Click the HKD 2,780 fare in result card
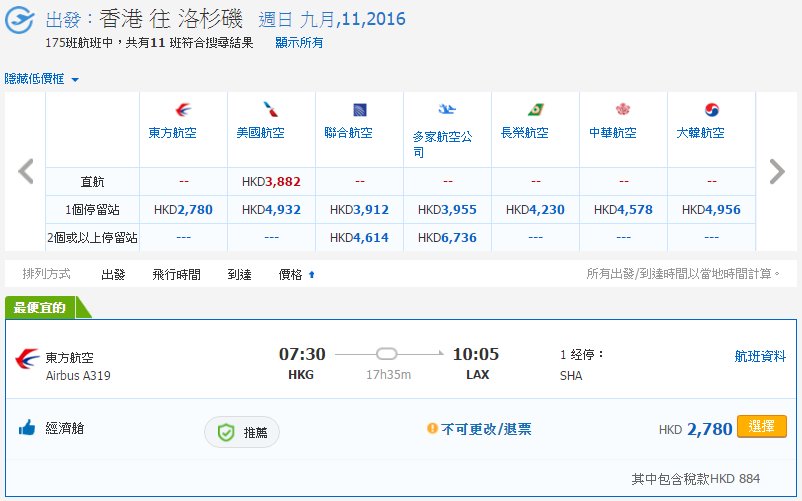Screen dimensions: 802x501 pyautogui.click(x=696, y=429)
